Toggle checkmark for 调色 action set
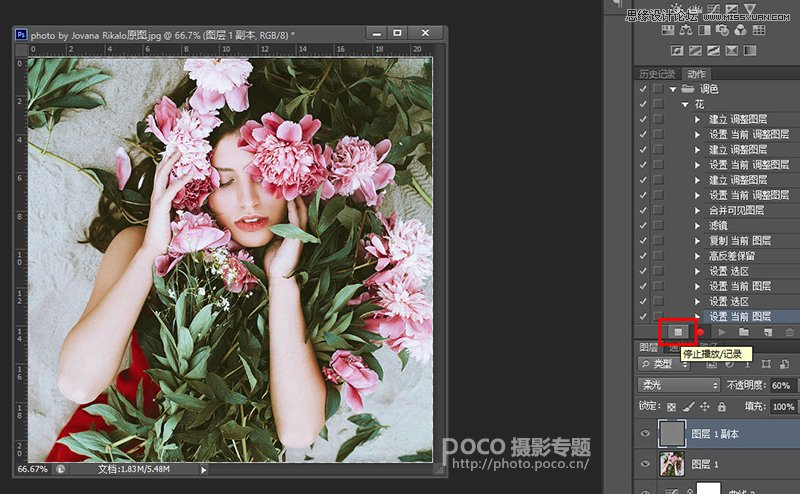This screenshot has width=800, height=494. point(643,88)
